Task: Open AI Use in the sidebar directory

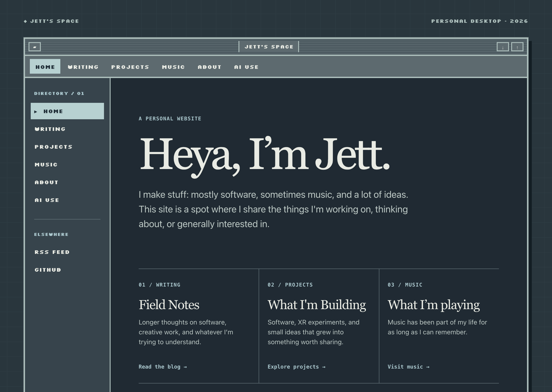Action: (x=67, y=200)
